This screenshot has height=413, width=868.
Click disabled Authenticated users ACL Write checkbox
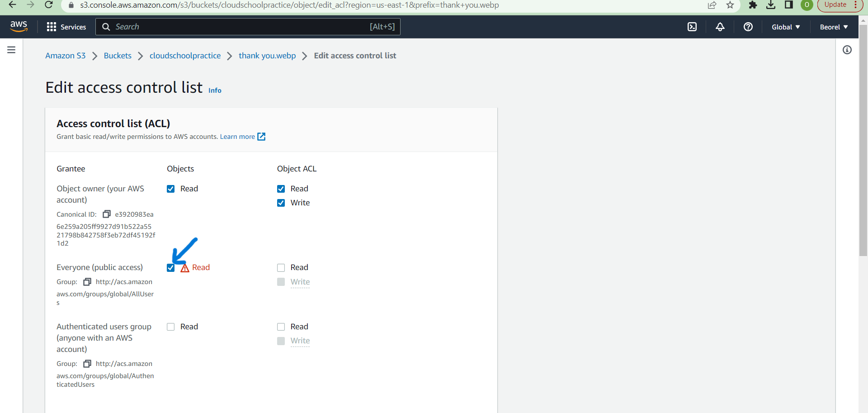pyautogui.click(x=281, y=341)
